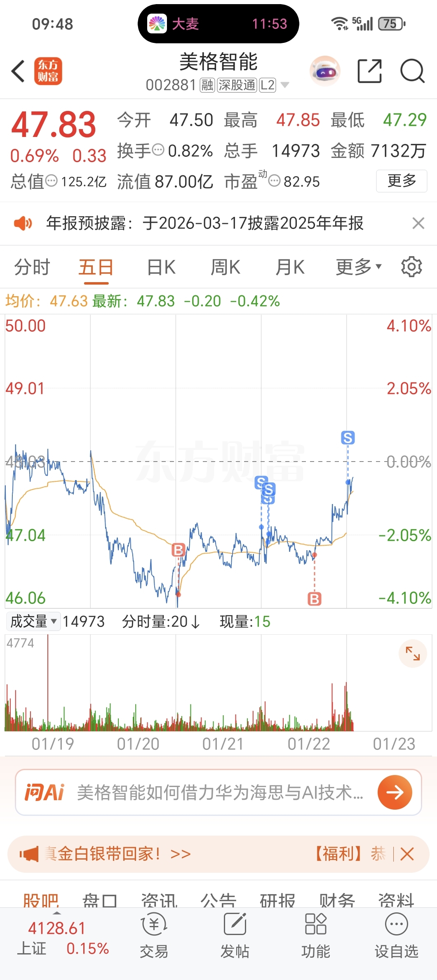Open the 真金白银带回家 promotion link
Image resolution: width=437 pixels, height=980 pixels.
pos(117,854)
